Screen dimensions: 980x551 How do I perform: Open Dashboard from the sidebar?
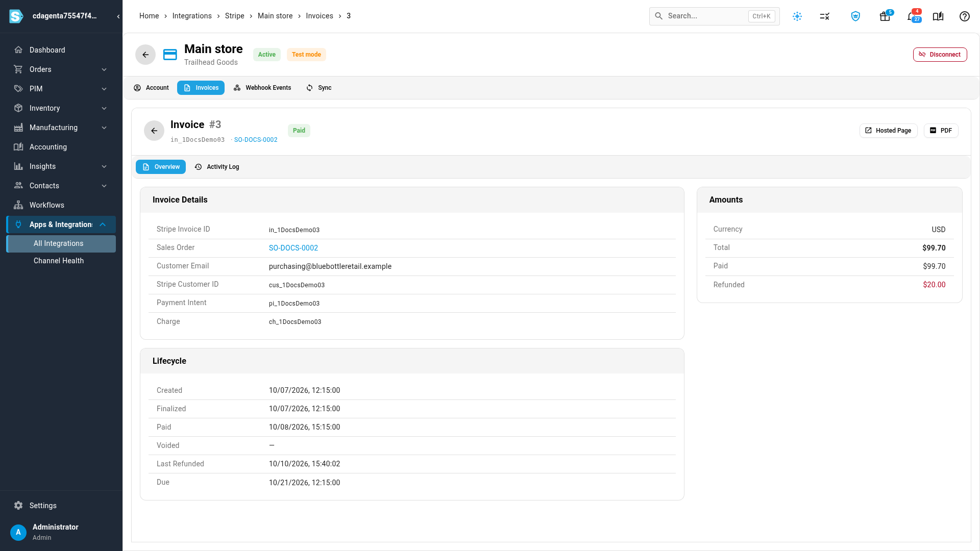61,50
